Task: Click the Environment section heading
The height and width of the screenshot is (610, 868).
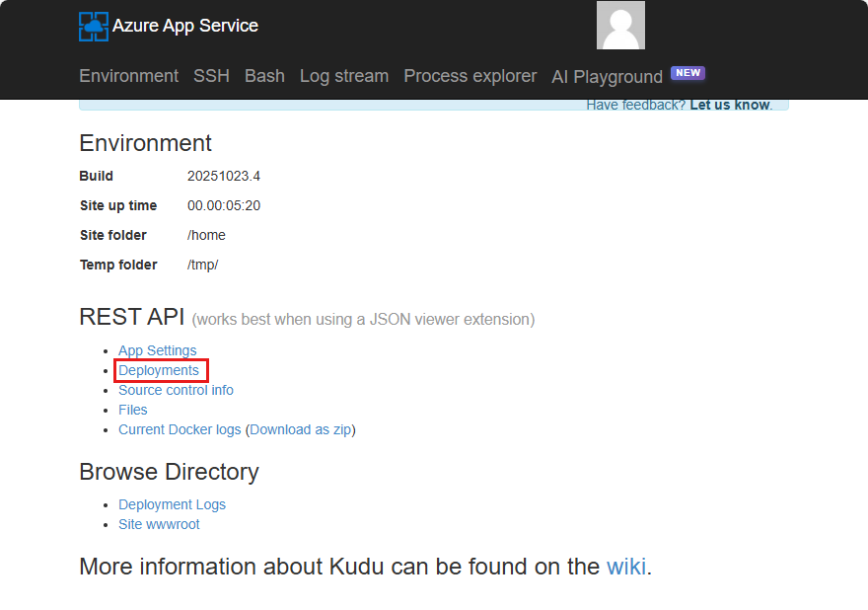Action: coord(145,143)
